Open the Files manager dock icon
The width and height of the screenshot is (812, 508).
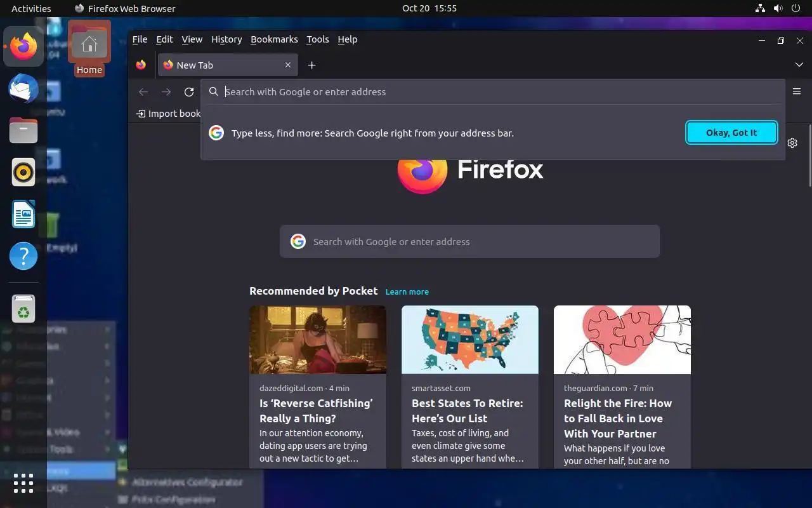(23, 130)
